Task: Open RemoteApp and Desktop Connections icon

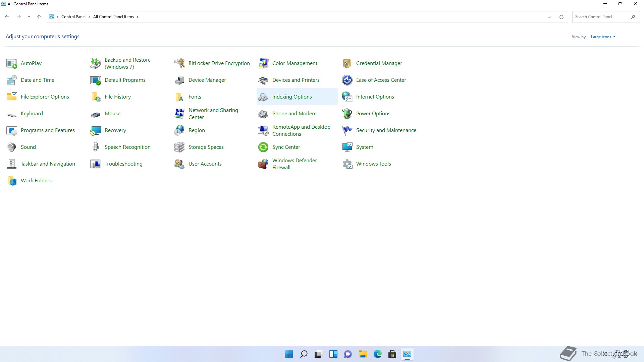Action: tap(263, 130)
